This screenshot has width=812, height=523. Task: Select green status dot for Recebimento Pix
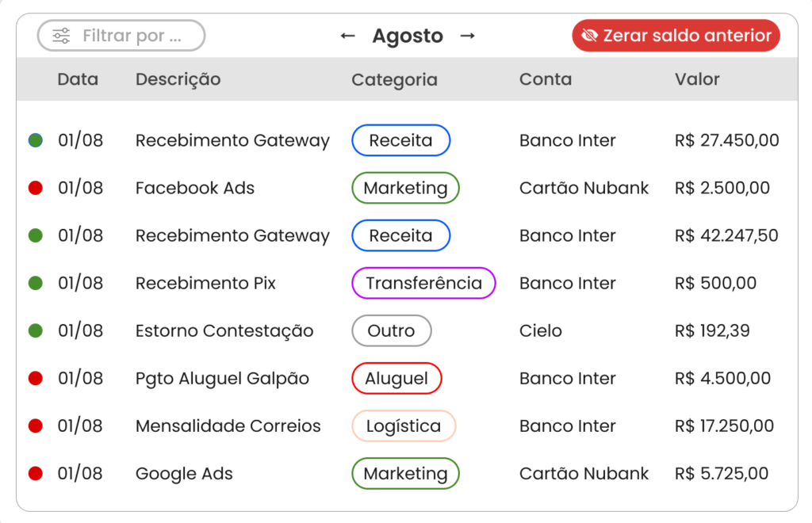tap(35, 283)
